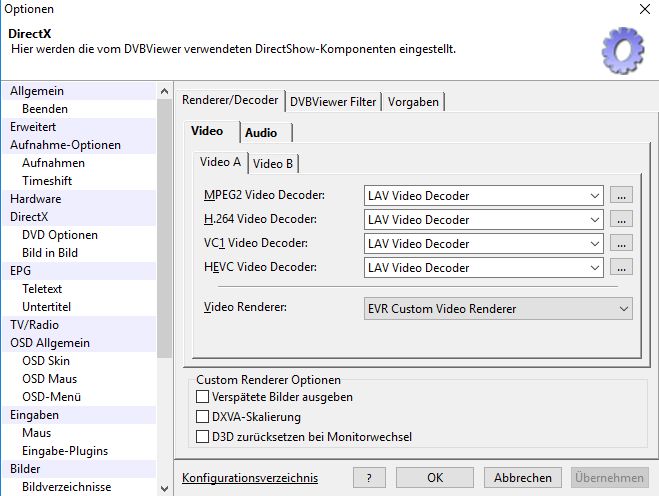Switch to the DVBViewer Filter tab
The image size is (659, 496).
333,102
